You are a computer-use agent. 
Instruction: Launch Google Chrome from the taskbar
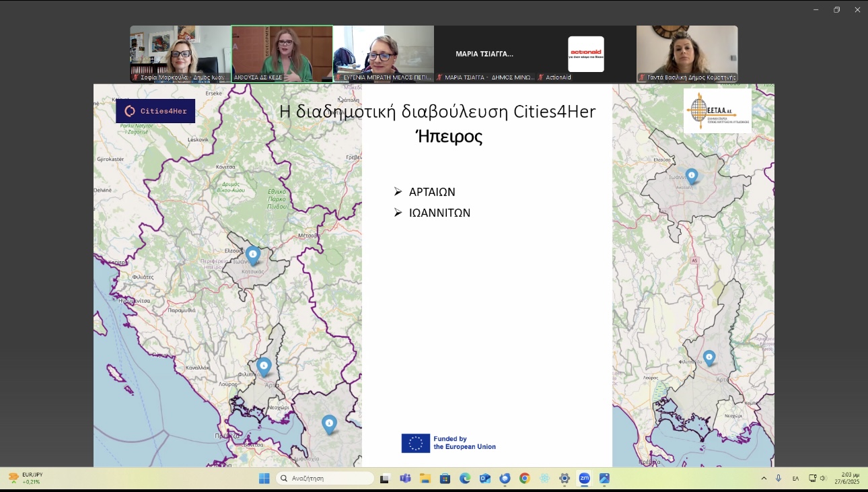coord(524,479)
